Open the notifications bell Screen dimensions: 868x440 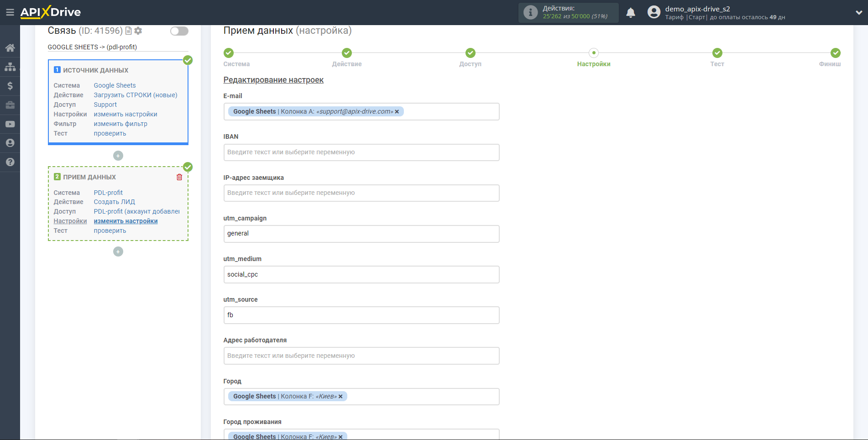(631, 13)
